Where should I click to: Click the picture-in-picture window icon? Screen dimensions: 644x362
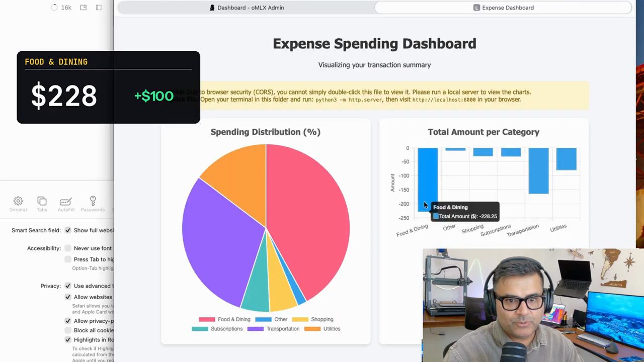tap(84, 8)
